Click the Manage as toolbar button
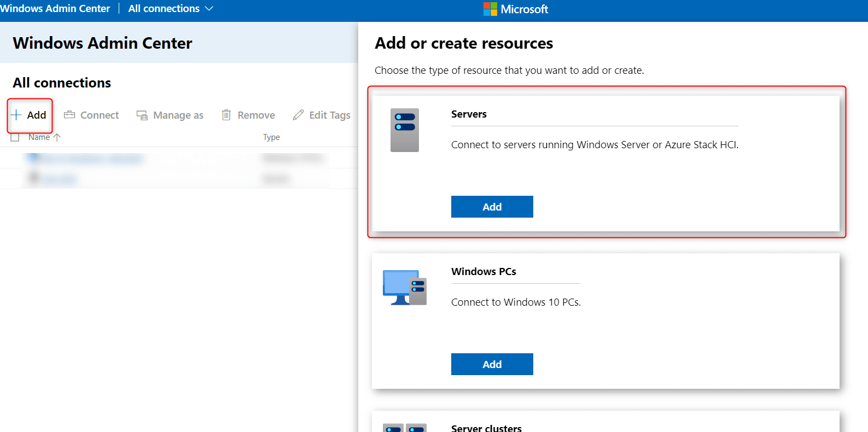This screenshot has width=868, height=432. pyautogui.click(x=170, y=115)
